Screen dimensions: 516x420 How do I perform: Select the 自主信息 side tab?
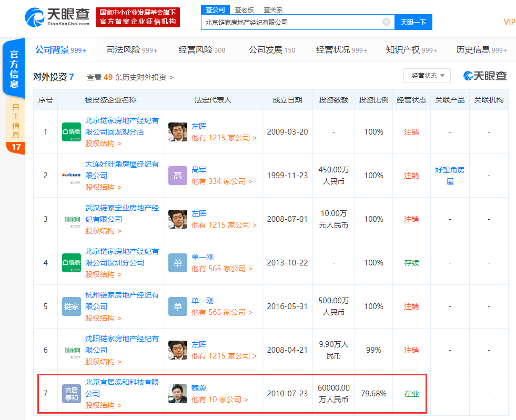pyautogui.click(x=15, y=121)
